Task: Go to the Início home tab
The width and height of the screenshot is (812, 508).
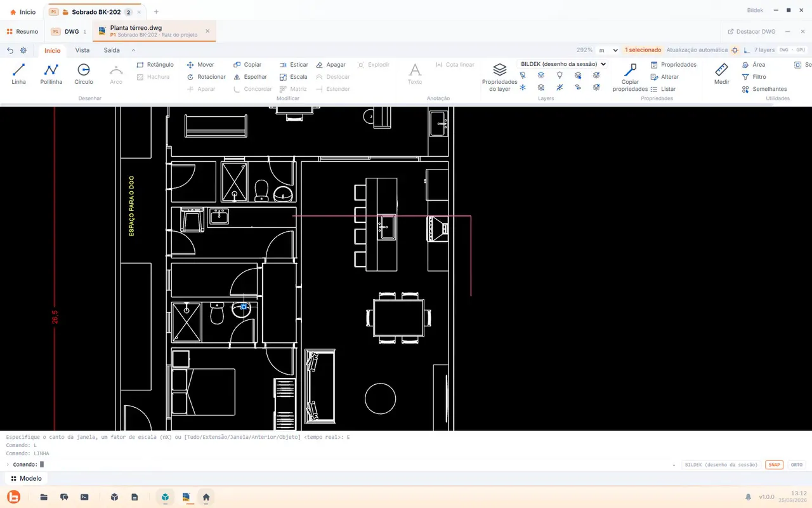Action: (x=23, y=11)
